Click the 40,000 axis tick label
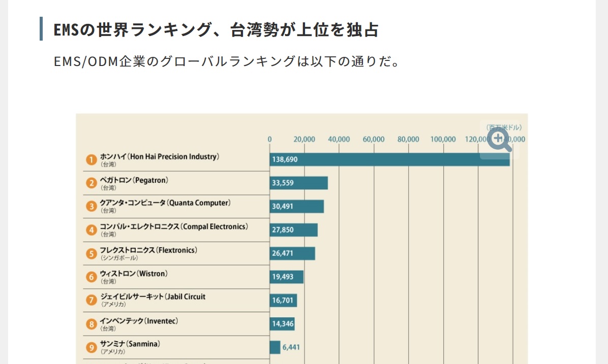The width and height of the screenshot is (608, 364). (x=339, y=140)
